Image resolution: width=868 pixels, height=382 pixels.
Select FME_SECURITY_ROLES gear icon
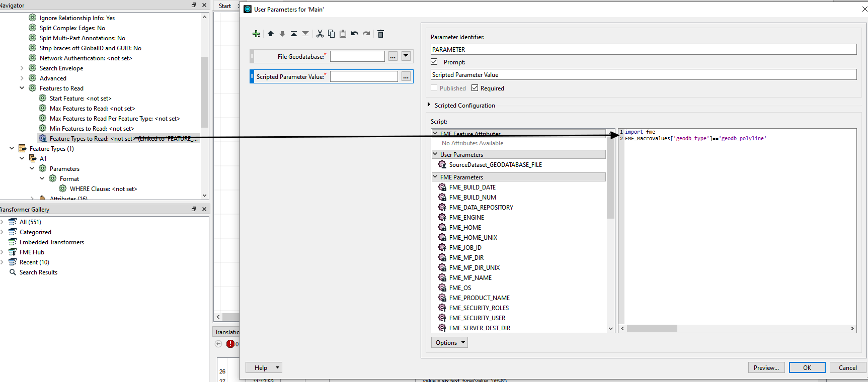pos(442,308)
